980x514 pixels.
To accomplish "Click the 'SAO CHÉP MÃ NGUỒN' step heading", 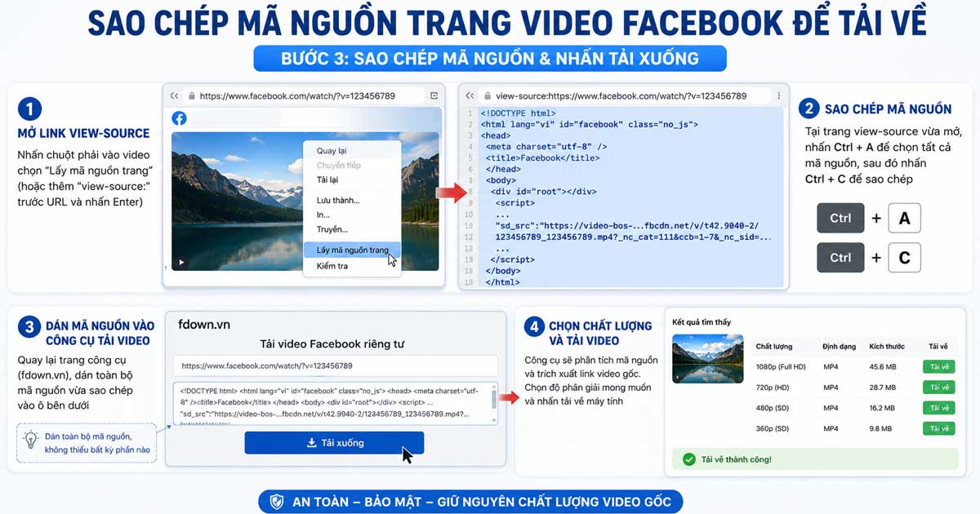I will [888, 109].
